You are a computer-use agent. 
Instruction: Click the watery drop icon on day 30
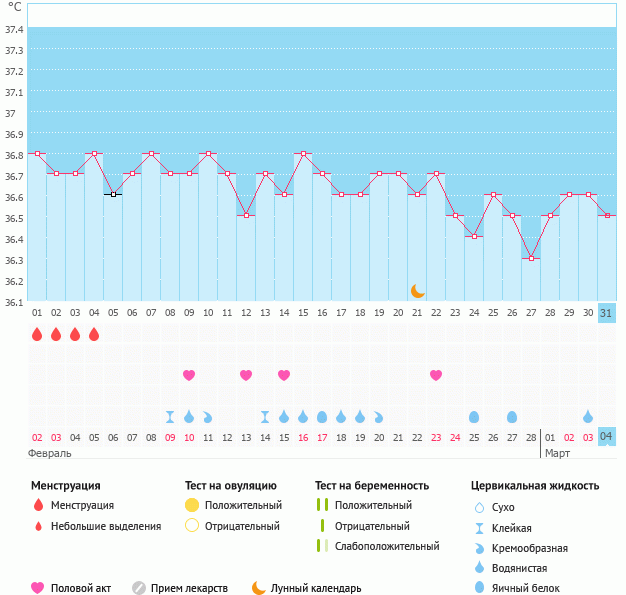pyautogui.click(x=588, y=416)
